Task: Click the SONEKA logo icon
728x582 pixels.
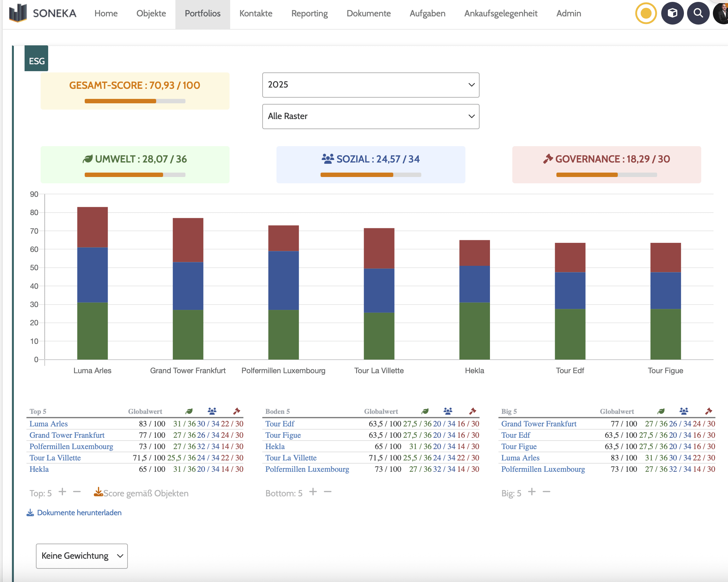Action: [18, 13]
